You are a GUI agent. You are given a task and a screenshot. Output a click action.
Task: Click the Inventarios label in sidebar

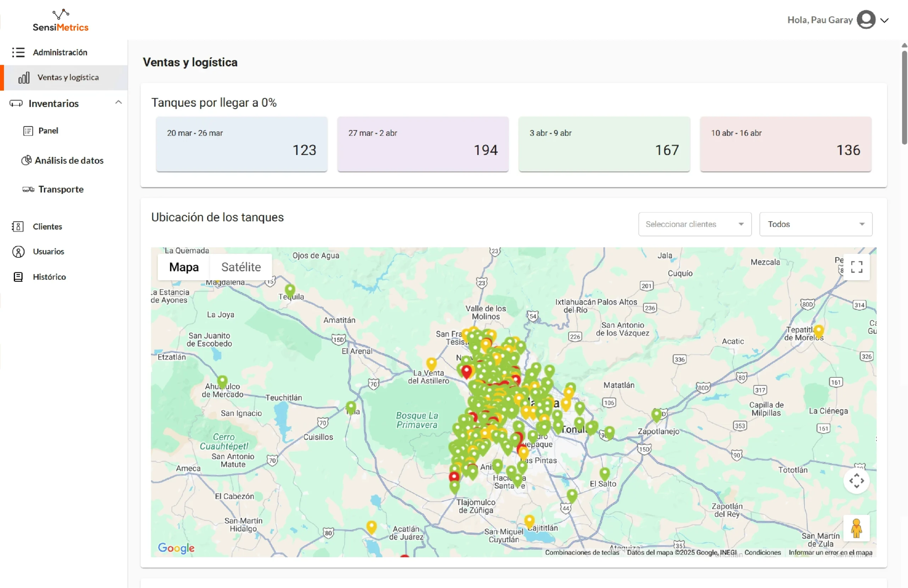tap(54, 104)
